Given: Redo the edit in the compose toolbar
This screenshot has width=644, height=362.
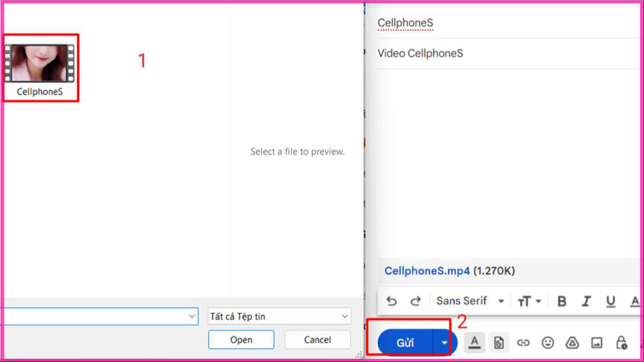Looking at the screenshot, I should [x=415, y=301].
